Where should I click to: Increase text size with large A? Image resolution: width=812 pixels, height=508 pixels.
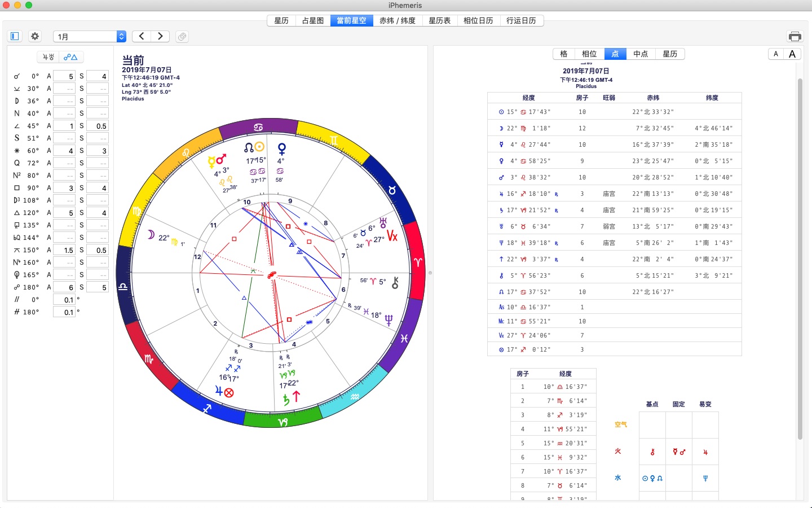(x=792, y=54)
